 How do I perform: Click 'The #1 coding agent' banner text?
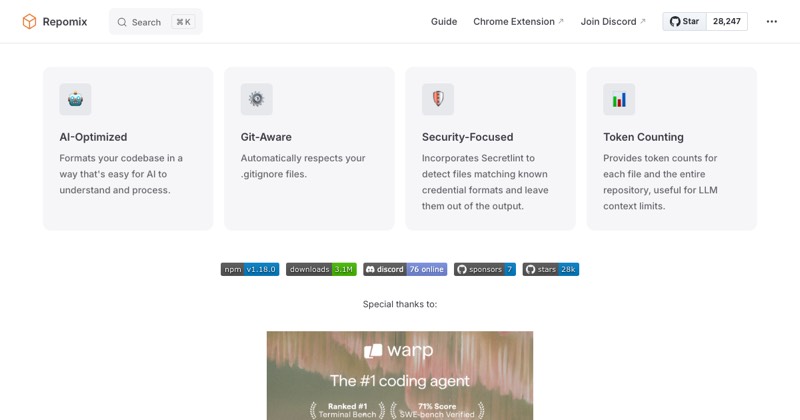point(399,381)
